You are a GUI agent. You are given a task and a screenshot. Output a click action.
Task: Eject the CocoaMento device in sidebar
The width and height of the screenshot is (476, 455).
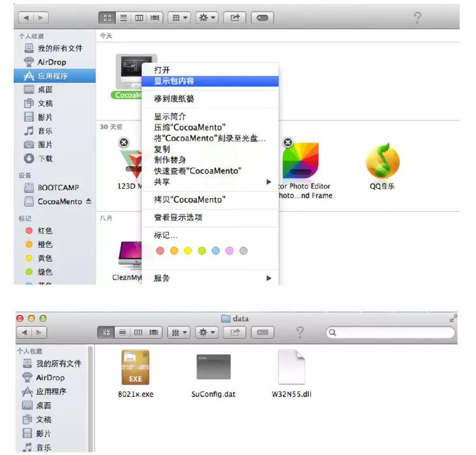pos(88,201)
